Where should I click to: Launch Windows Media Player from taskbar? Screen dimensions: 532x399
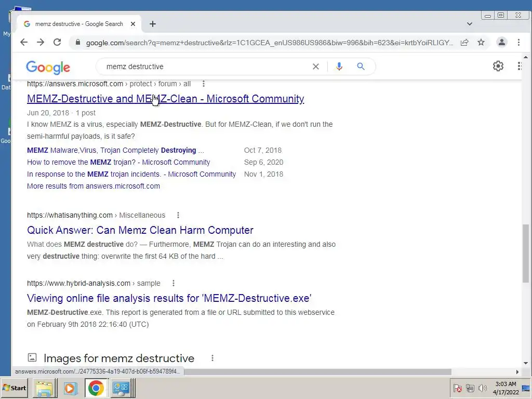[70, 388]
